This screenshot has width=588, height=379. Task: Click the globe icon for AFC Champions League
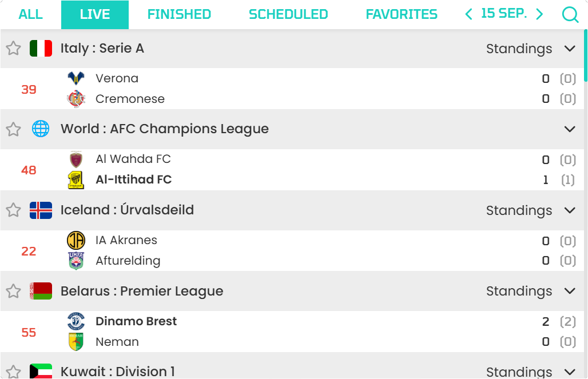41,129
